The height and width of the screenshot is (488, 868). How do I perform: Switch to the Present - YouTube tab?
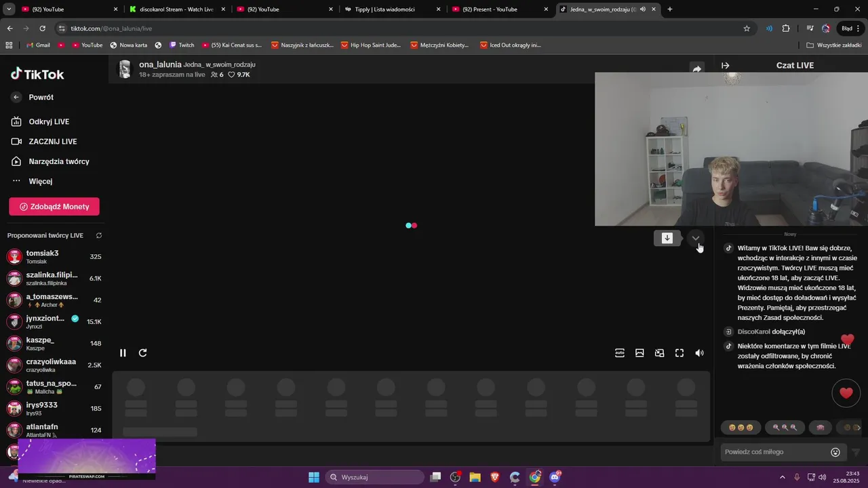click(500, 9)
